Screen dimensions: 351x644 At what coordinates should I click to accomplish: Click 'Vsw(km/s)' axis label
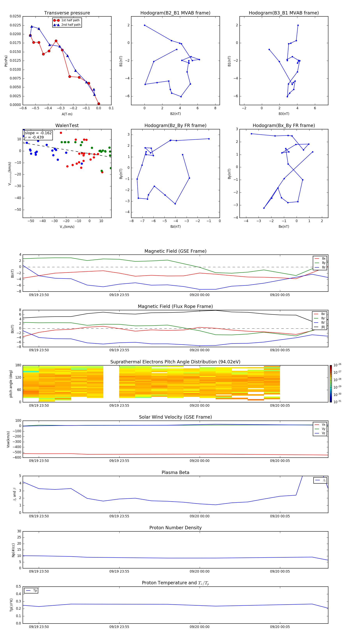pos(8,439)
